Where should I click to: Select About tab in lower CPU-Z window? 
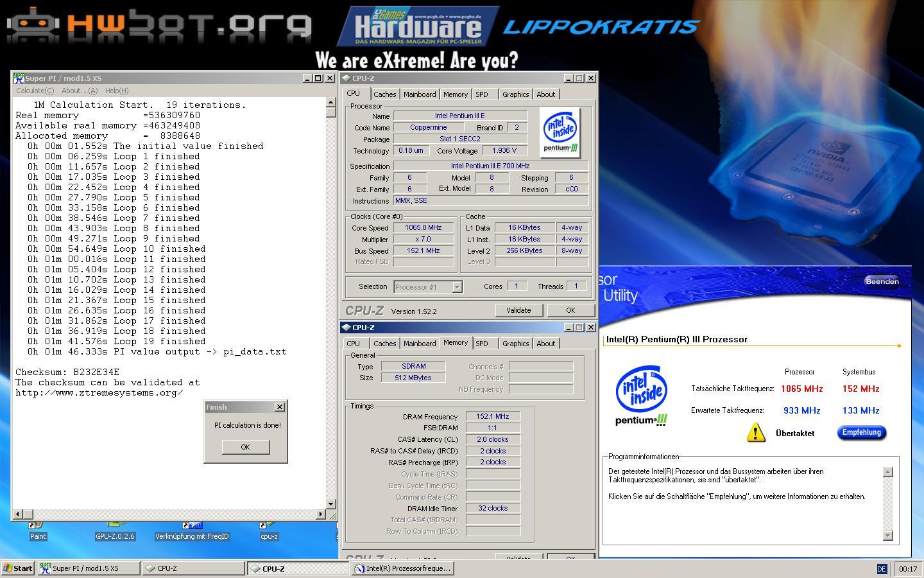(x=546, y=344)
